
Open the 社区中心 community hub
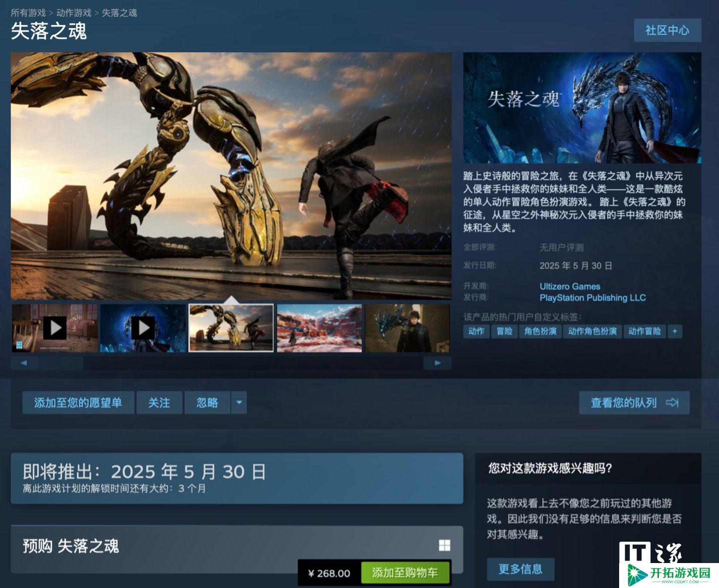(x=667, y=30)
